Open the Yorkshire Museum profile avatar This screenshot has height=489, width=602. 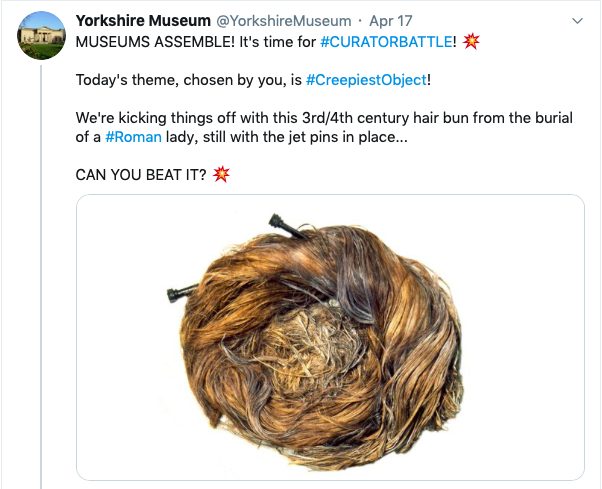pos(41,35)
